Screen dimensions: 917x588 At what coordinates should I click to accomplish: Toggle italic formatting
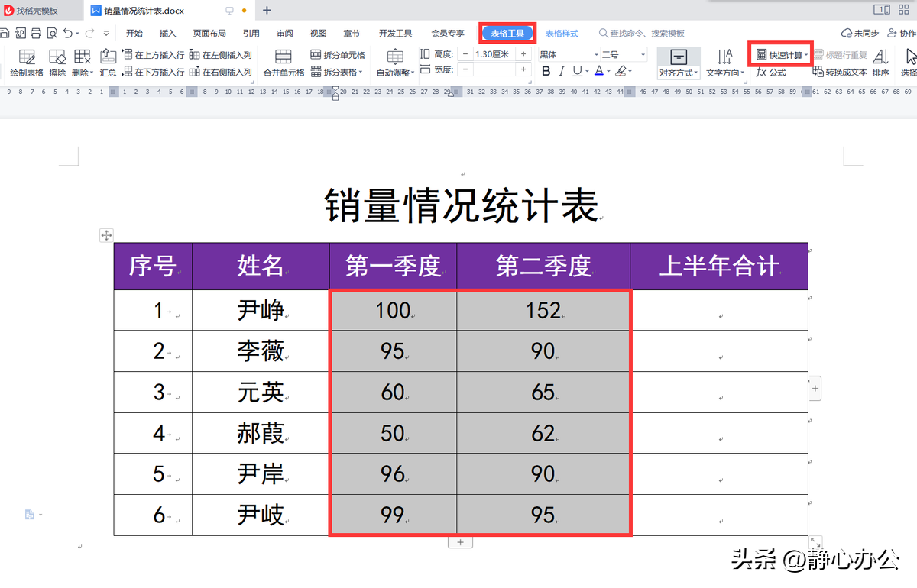coord(562,71)
